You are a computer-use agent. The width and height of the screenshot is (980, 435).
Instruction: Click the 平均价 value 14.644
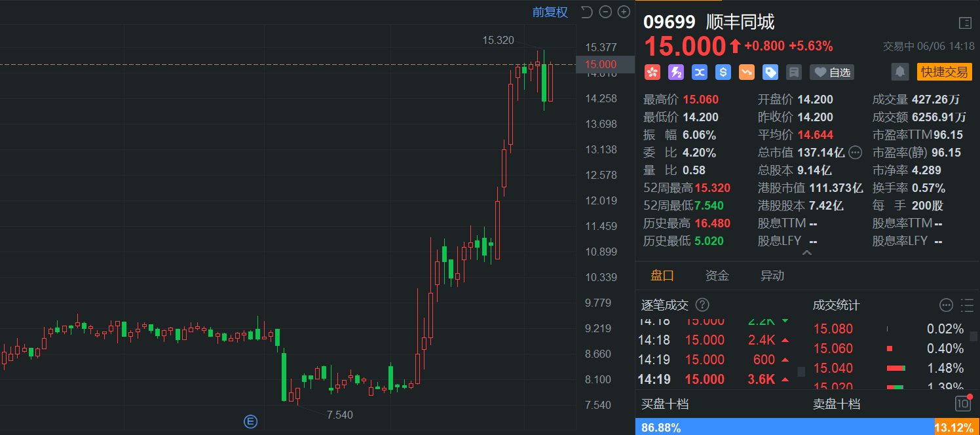pyautogui.click(x=815, y=135)
